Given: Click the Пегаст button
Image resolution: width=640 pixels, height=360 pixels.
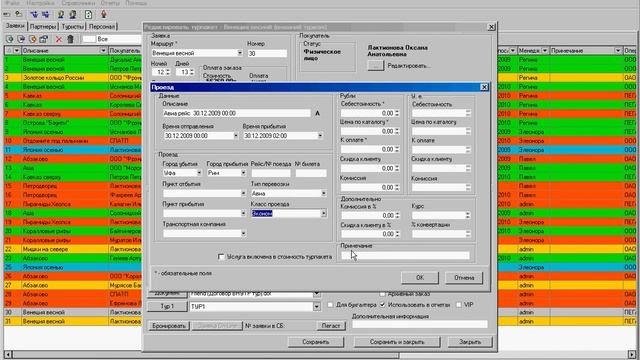Looking at the screenshot, I should 331,326.
